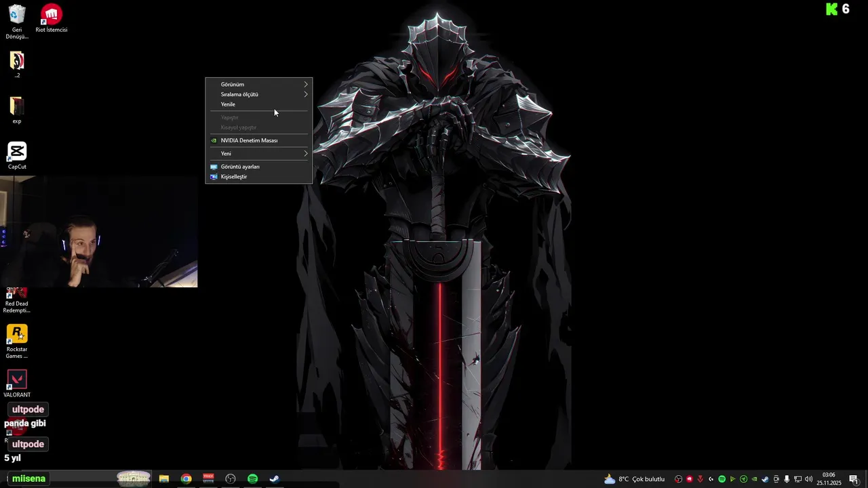The image size is (868, 488).
Task: Click the Steam tray icon
Action: 765,479
